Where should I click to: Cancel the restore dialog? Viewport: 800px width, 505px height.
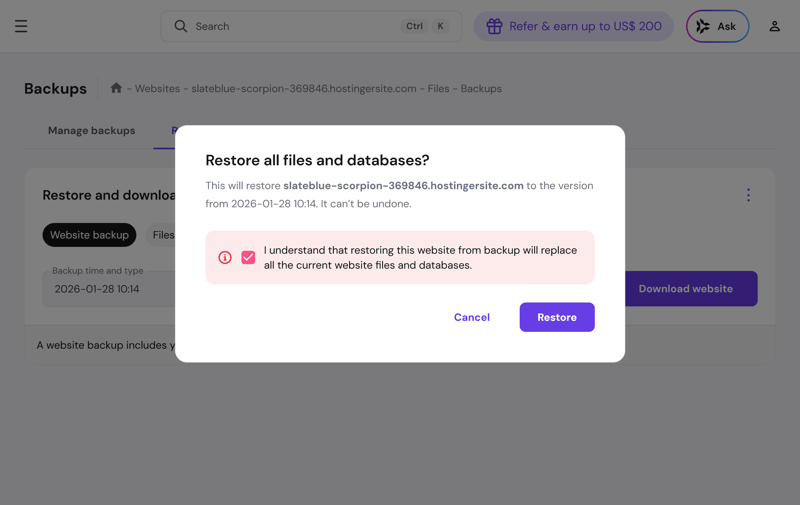point(472,317)
